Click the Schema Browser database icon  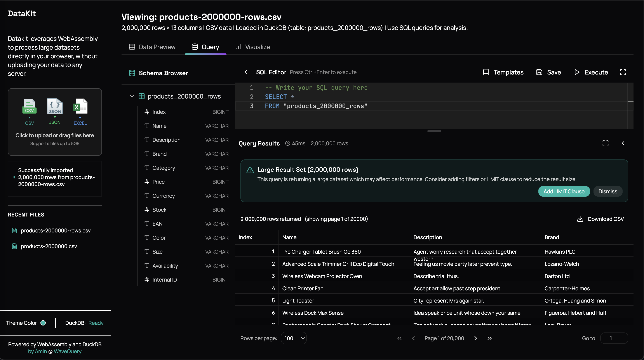pos(132,73)
